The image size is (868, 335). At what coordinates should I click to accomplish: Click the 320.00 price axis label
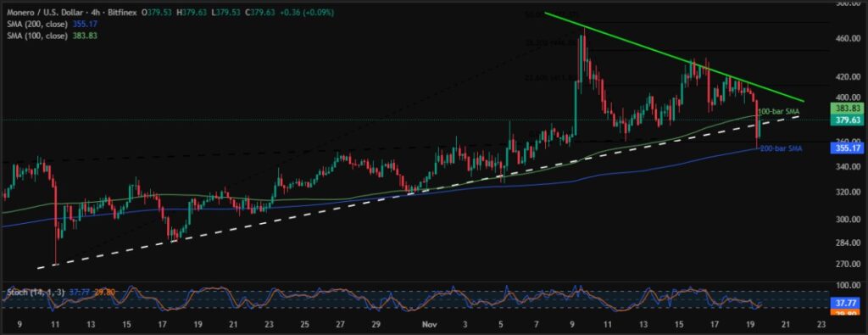847,193
